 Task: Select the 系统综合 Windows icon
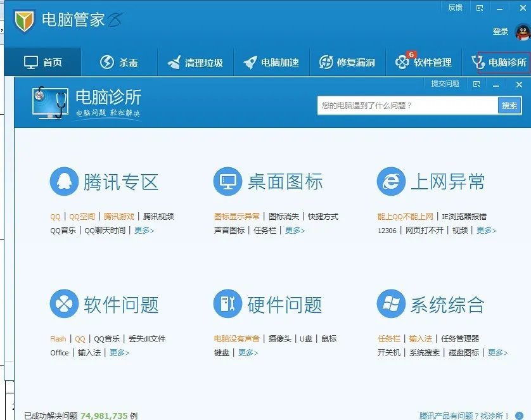point(391,304)
